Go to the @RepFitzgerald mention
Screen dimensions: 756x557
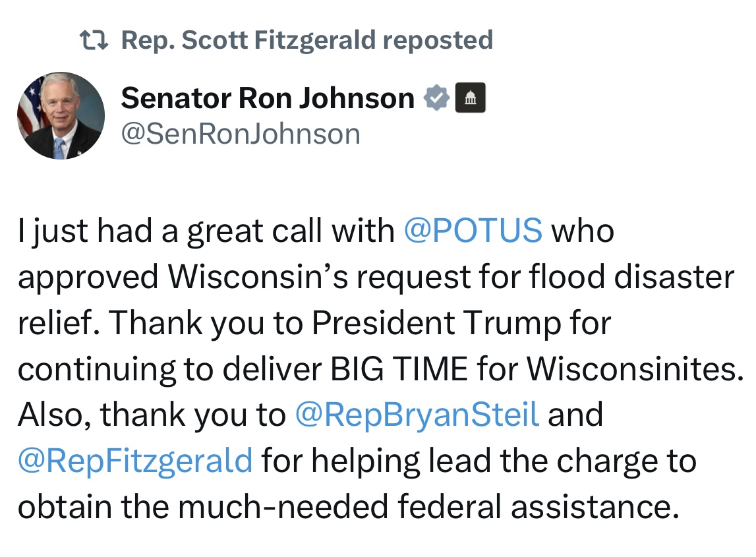click(135, 461)
